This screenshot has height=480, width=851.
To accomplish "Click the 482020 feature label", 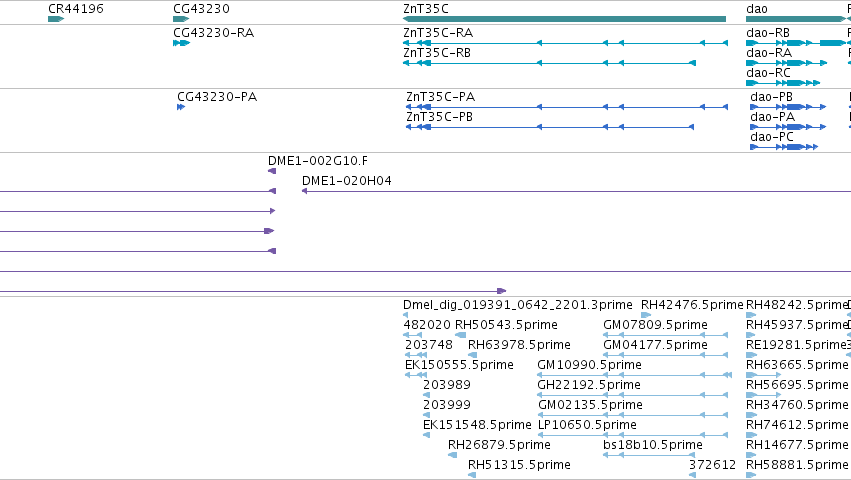I will tap(427, 325).
